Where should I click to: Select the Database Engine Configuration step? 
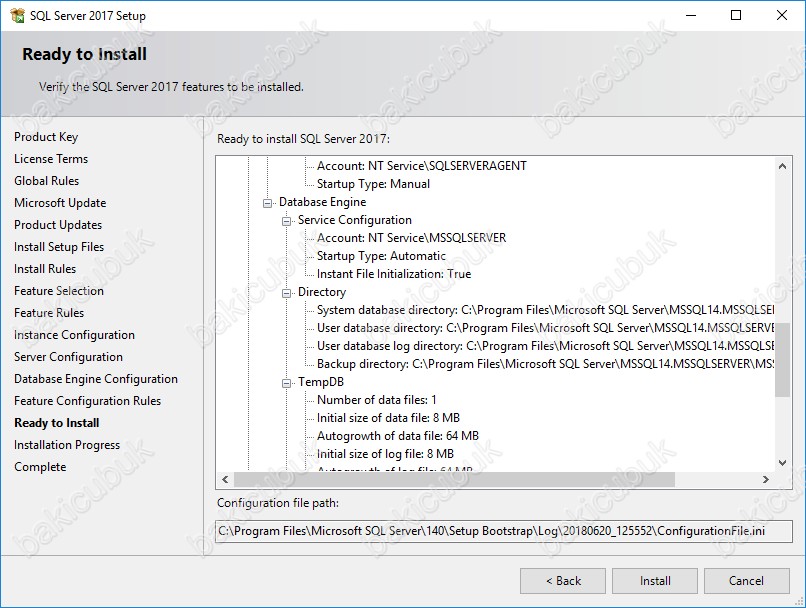coord(96,379)
